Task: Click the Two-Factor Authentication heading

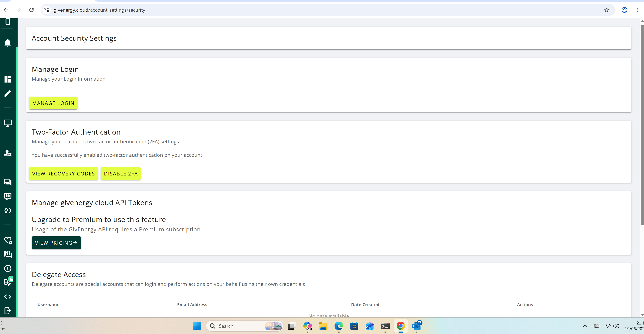Action: point(76,132)
